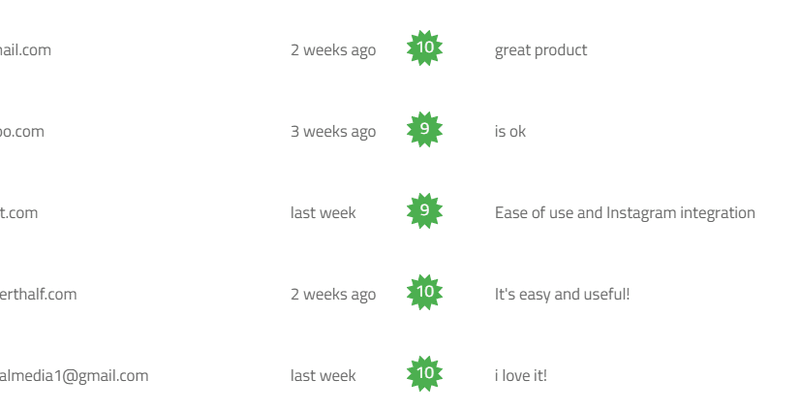Open the 'is ok' feedback comment
800x411 pixels.
coord(510,132)
